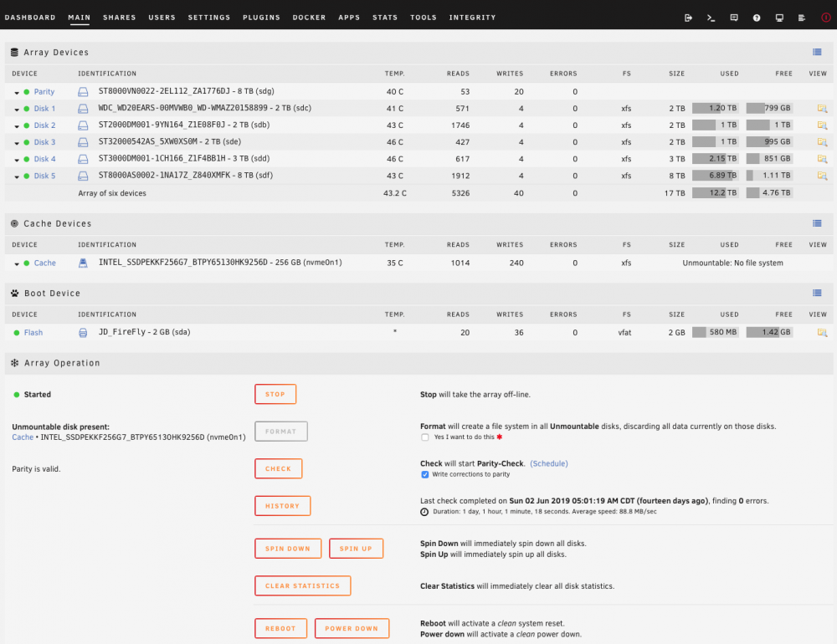
Task: Click the red power icon in top bar
Action: click(825, 18)
